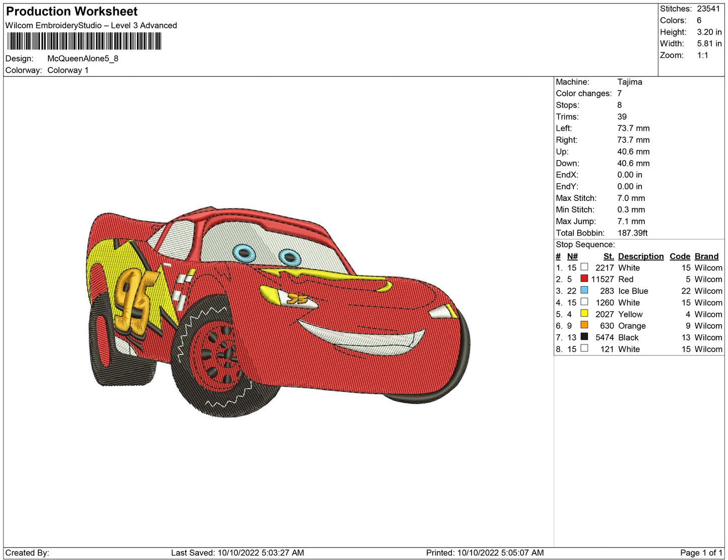Click the Last Saved timestamp in footer
This screenshot has height=560, width=728.
pos(237,552)
